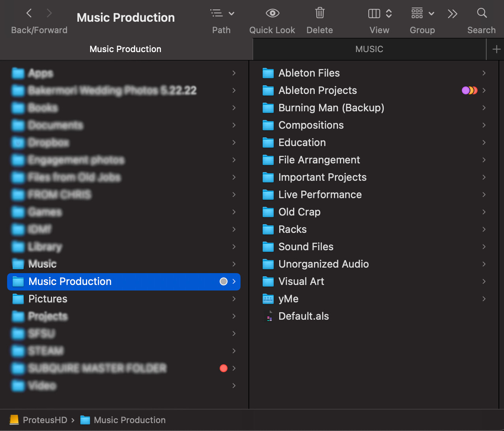
Task: Open the Group dropdown arrow
Action: pyautogui.click(x=431, y=14)
